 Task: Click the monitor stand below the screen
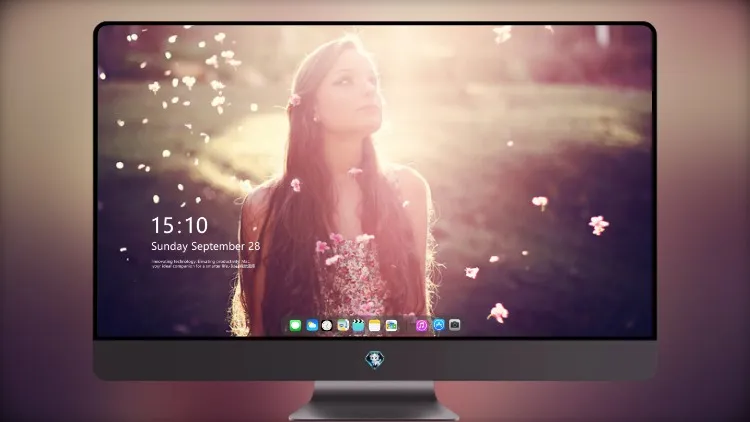(374, 401)
